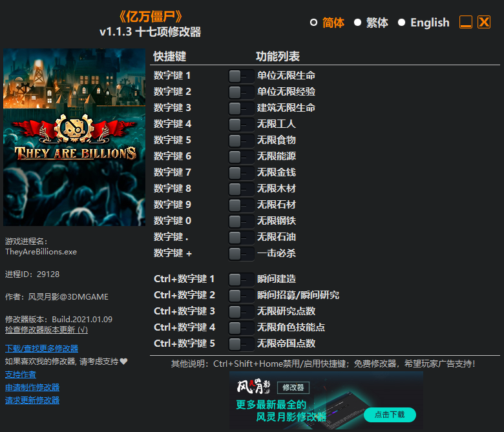
Task: Open 申请制作修改器 link
Action: pos(32,387)
